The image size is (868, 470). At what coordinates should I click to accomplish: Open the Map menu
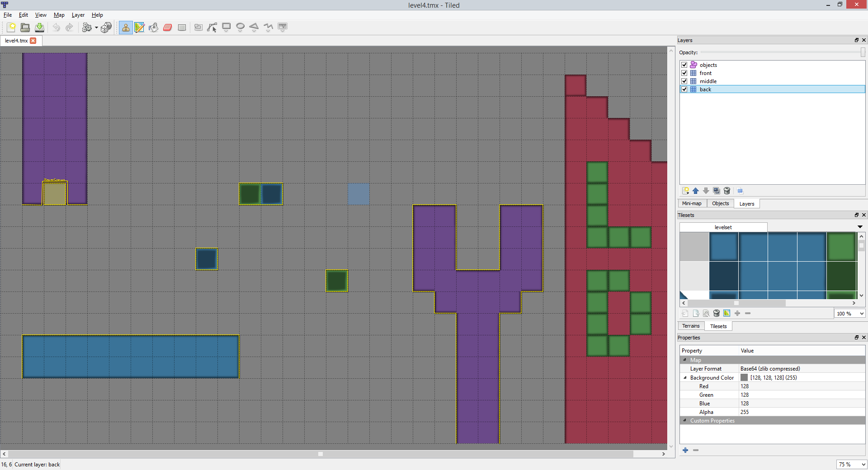coord(59,15)
